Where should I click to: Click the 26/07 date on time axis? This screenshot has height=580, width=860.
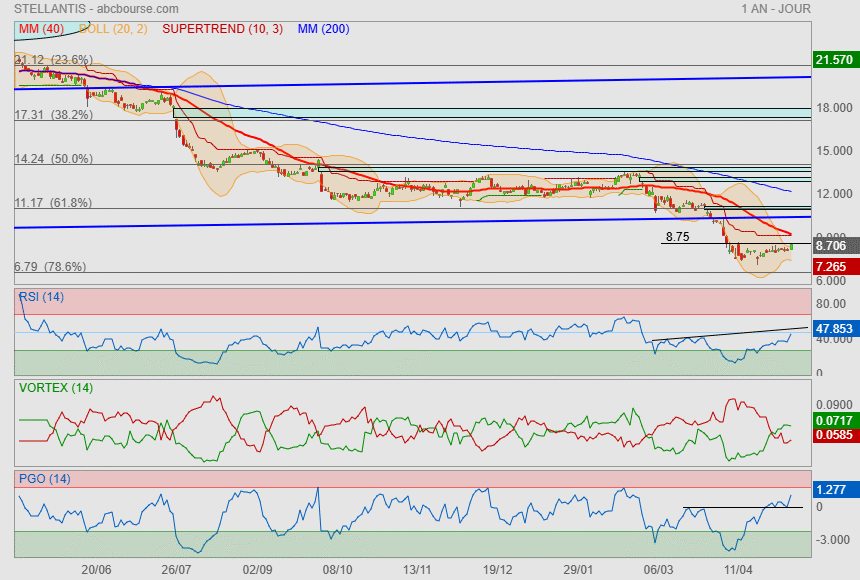[x=176, y=569]
